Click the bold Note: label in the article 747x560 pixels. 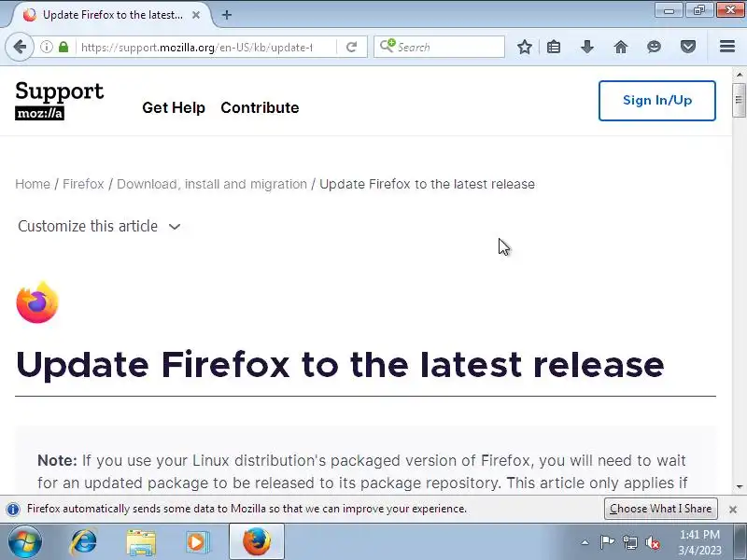57,460
